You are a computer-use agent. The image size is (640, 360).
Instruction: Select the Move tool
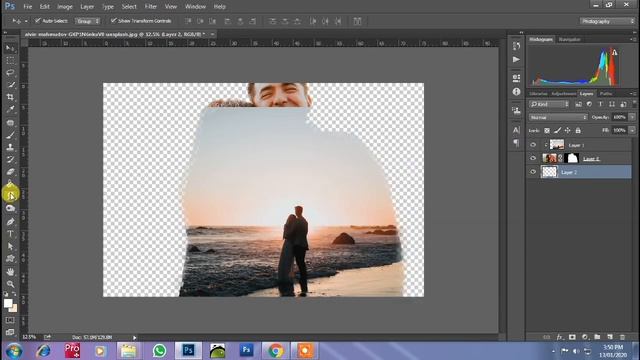click(10, 48)
